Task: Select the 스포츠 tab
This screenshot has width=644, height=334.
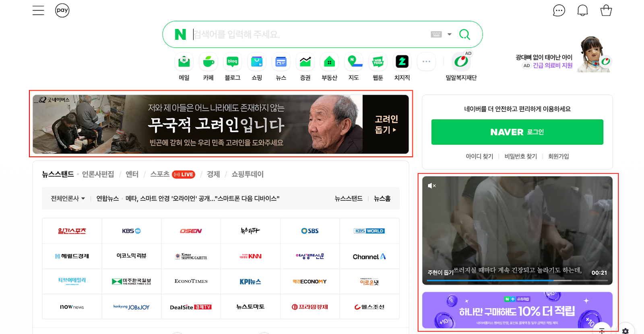Action: click(x=160, y=174)
